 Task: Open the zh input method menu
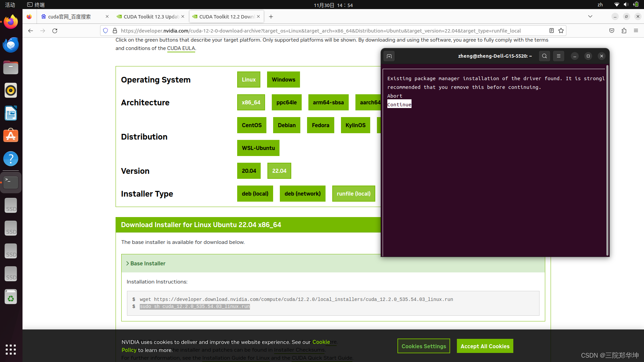pos(600,5)
